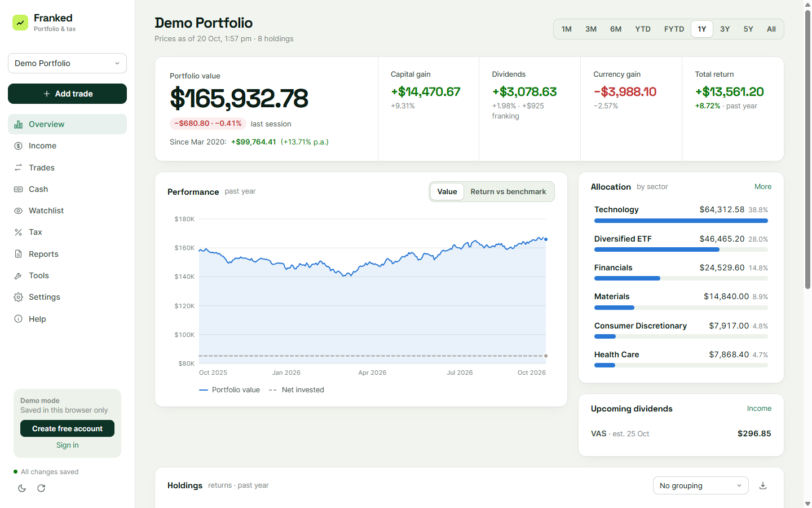Click the Tools wrench icon
Viewport: 812px width, 508px height.
(x=19, y=275)
